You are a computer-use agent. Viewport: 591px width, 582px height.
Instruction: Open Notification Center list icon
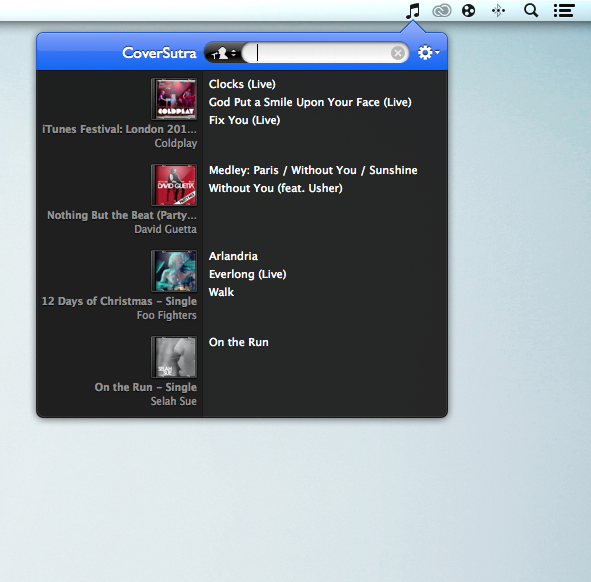[564, 11]
